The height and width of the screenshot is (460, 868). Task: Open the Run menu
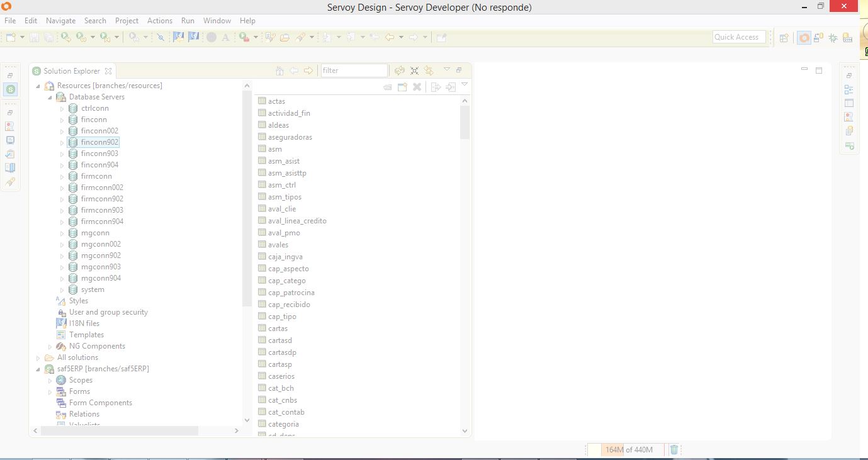188,21
